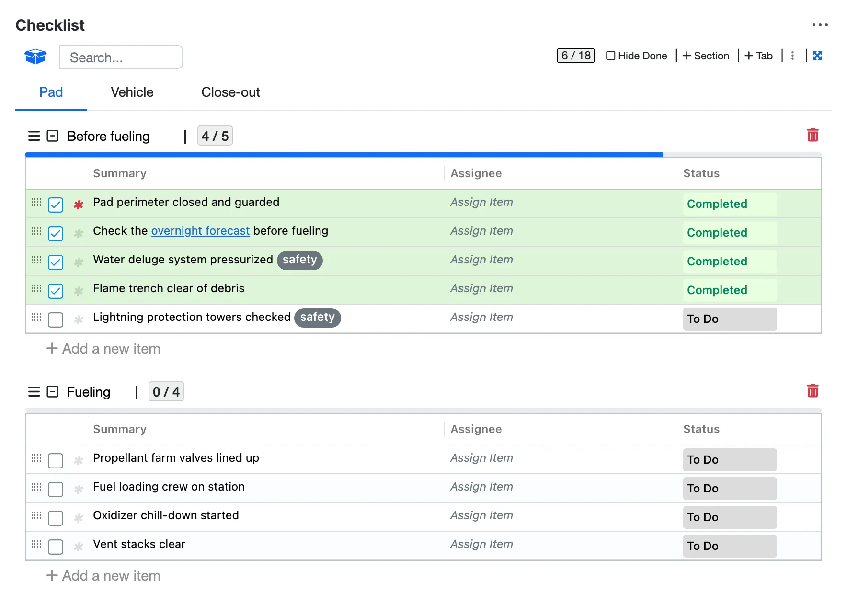Screen dimensions: 847x616
Task: Open status dropdown for Water deluge item
Action: coord(730,262)
